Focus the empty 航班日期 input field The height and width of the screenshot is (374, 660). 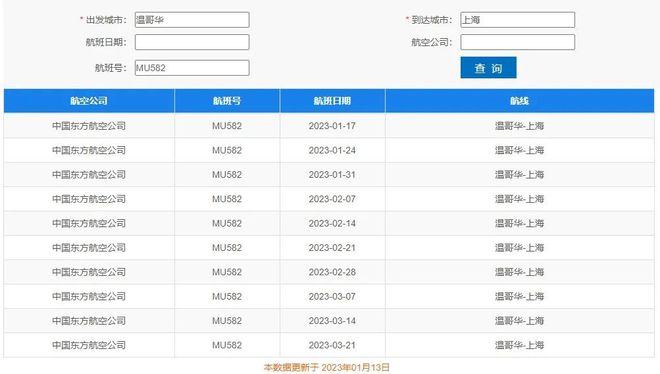pyautogui.click(x=192, y=42)
